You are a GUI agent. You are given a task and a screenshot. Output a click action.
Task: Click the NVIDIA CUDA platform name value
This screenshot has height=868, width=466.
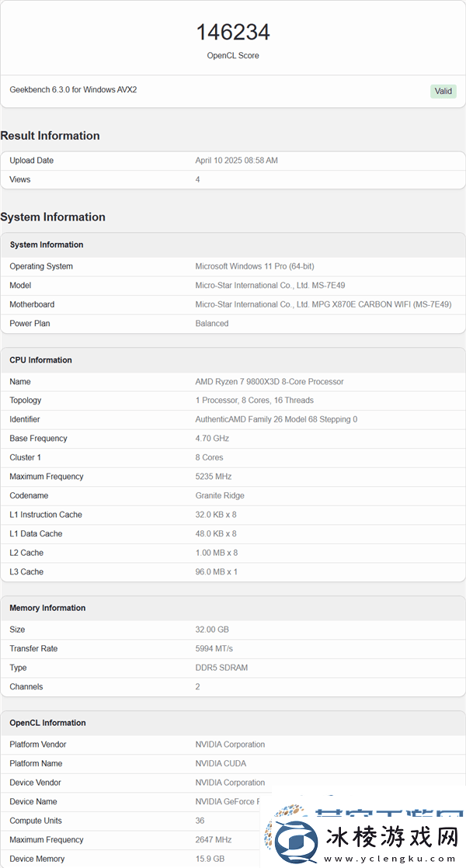(221, 763)
